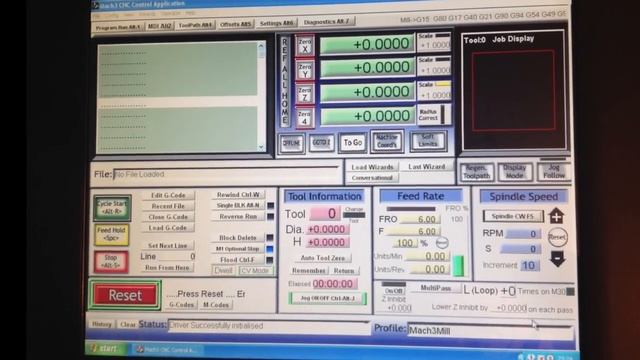Toggle Spindle CW F5
Image resolution: width=640 pixels, height=360 pixels.
pyautogui.click(x=513, y=216)
